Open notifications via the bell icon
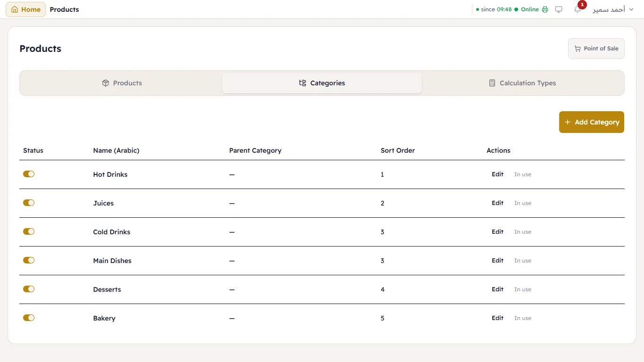The width and height of the screenshot is (644, 362). click(x=578, y=9)
